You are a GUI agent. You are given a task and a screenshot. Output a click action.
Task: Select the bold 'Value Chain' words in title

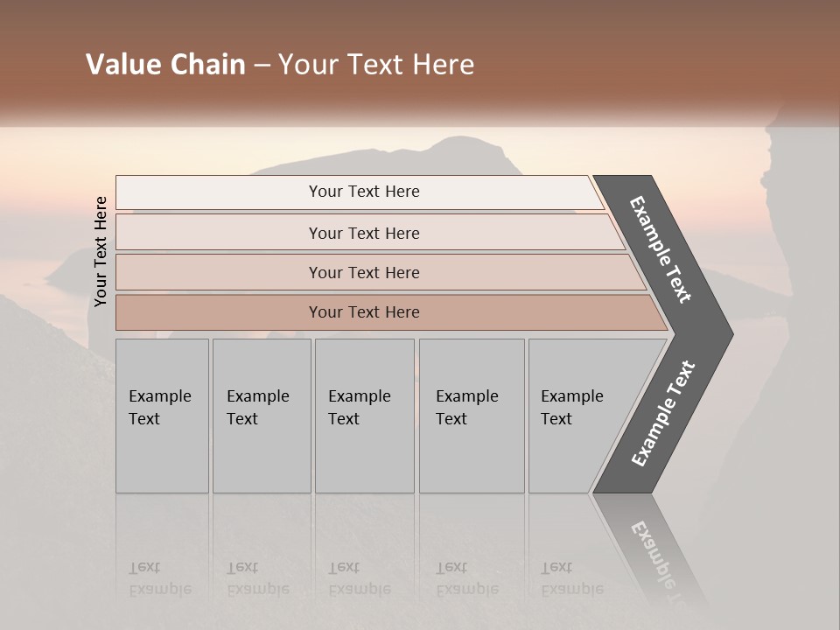pyautogui.click(x=165, y=64)
